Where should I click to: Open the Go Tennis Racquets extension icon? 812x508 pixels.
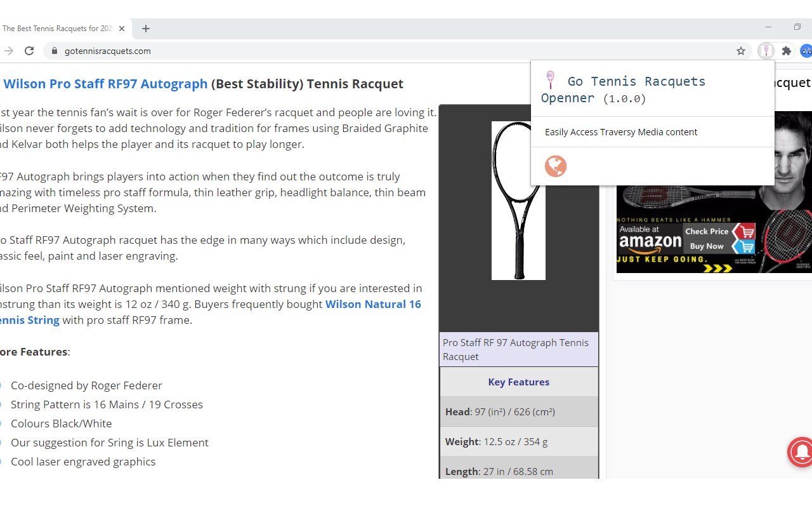point(766,51)
